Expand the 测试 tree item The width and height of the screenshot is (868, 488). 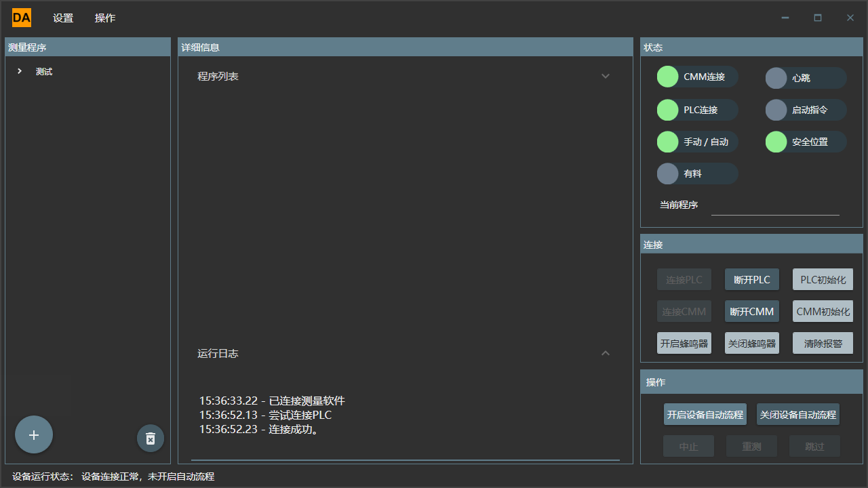[19, 70]
